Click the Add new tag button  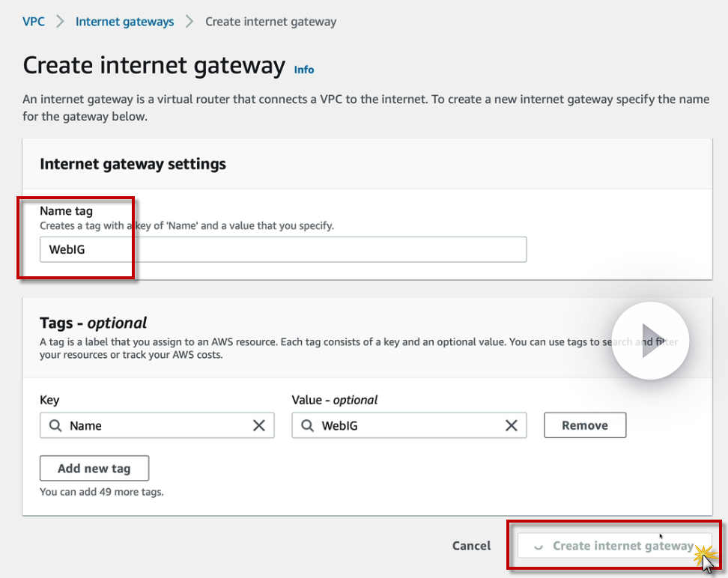pyautogui.click(x=94, y=469)
